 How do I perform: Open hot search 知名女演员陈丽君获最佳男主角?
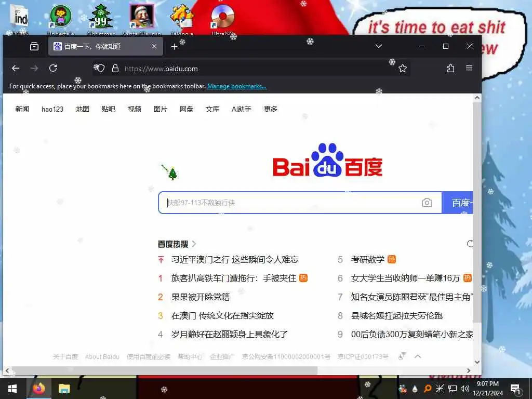412,297
